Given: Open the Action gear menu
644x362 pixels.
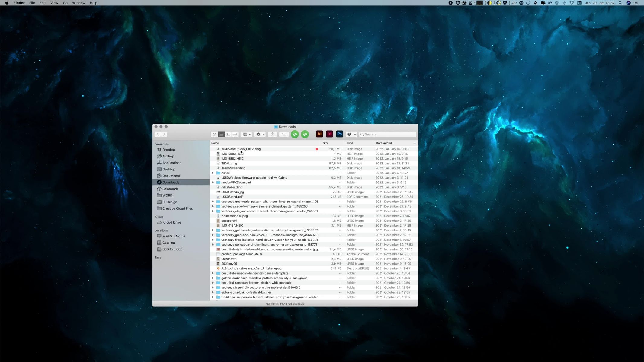Looking at the screenshot, I should click(x=260, y=134).
